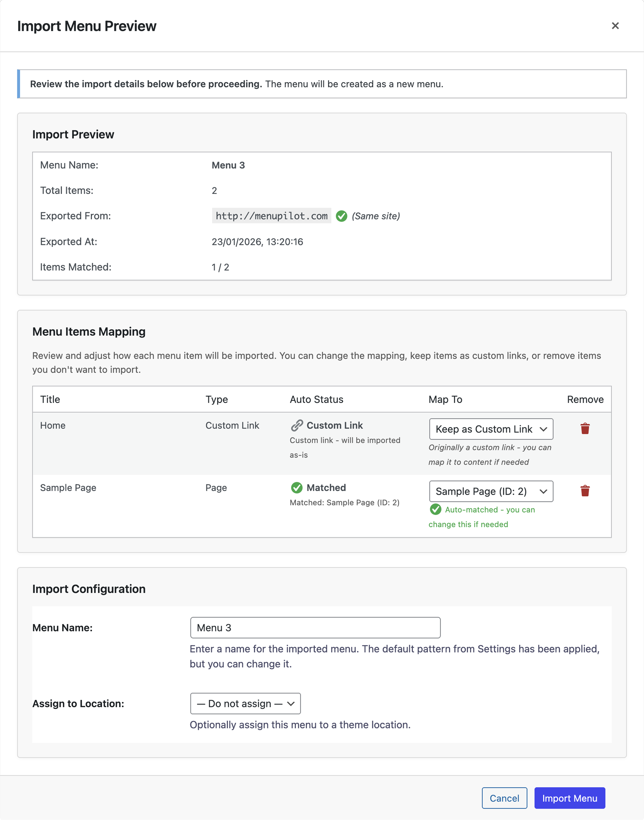Click the Map To column header
This screenshot has height=820, width=644.
[x=445, y=399]
